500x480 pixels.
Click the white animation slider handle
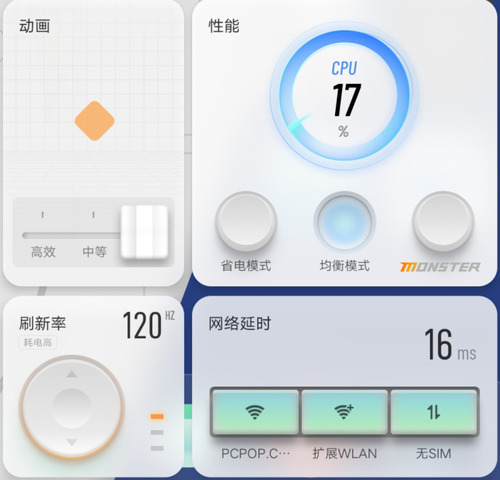coord(144,232)
